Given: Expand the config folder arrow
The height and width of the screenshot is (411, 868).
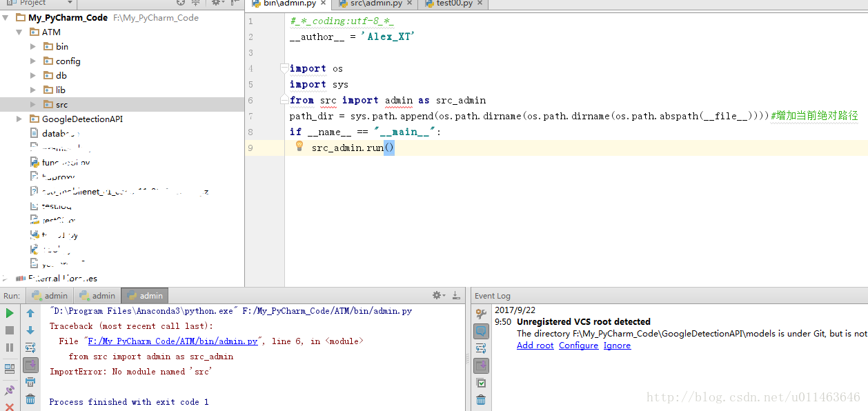Looking at the screenshot, I should (x=32, y=61).
